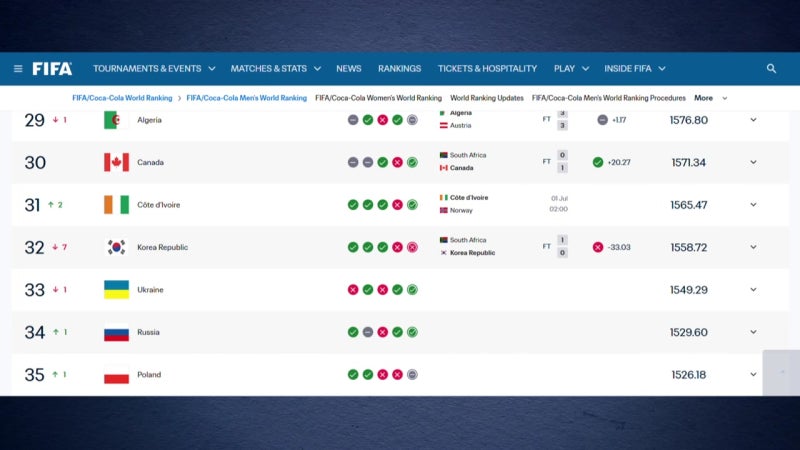
Task: Click Canada's green +20.27 result icon
Action: click(x=598, y=162)
